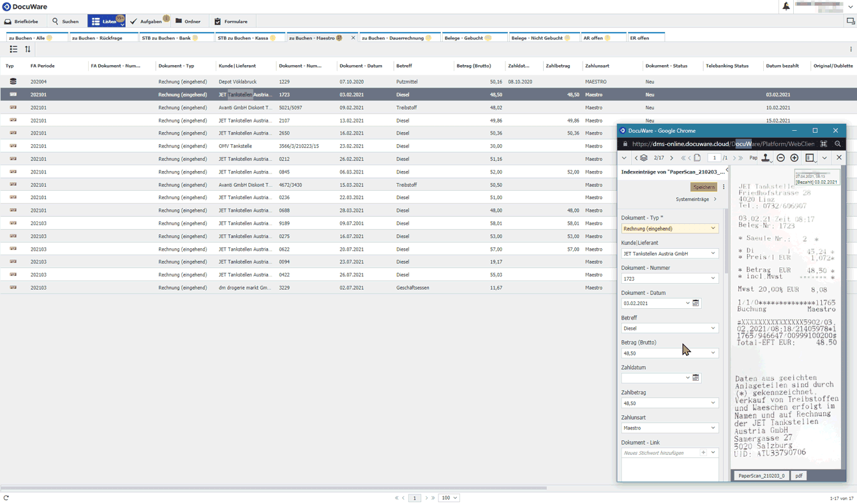The width and height of the screenshot is (857, 504).
Task: Click the sort order arrows icon
Action: pos(27,49)
